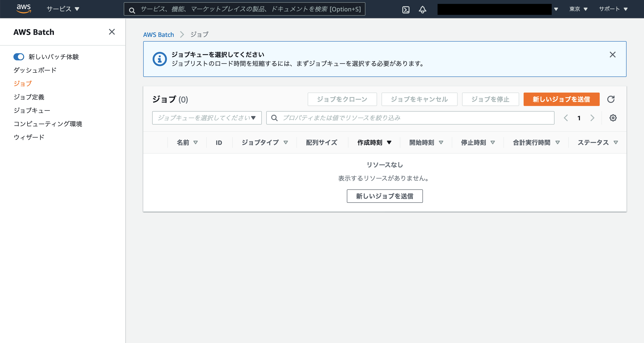644x343 pixels.
Task: Open ジョブ定義 in the sidebar
Action: point(29,97)
